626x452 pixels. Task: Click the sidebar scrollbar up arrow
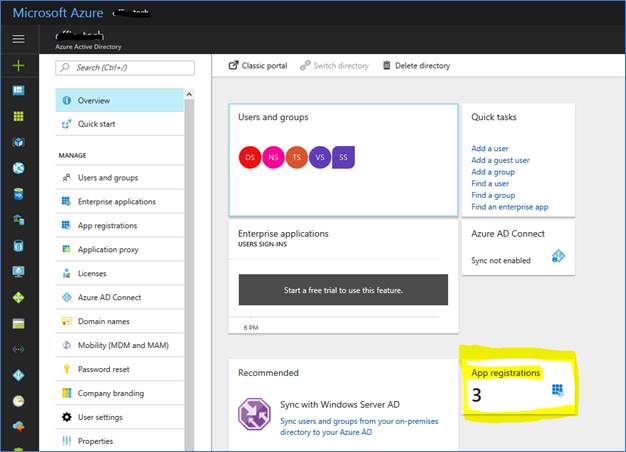pos(189,94)
